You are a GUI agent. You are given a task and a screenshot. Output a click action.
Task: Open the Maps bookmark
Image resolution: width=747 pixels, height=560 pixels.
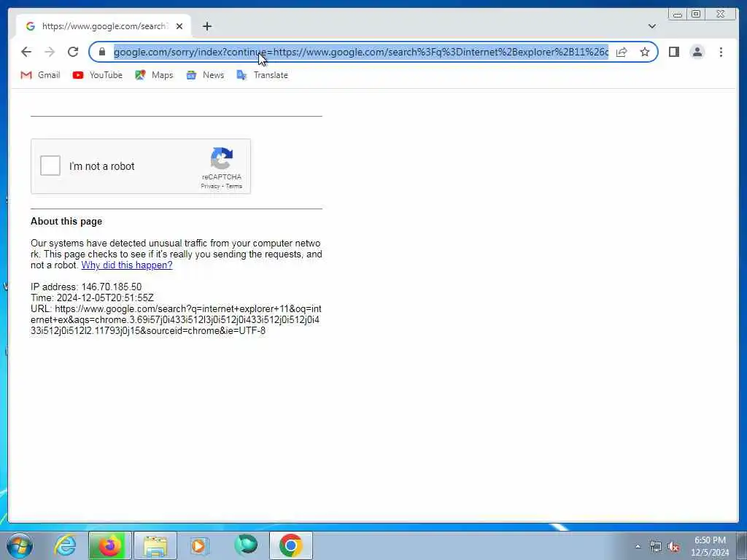point(154,75)
